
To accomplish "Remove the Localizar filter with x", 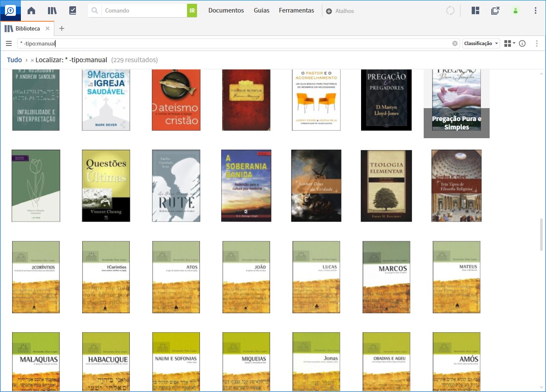I will [32, 60].
